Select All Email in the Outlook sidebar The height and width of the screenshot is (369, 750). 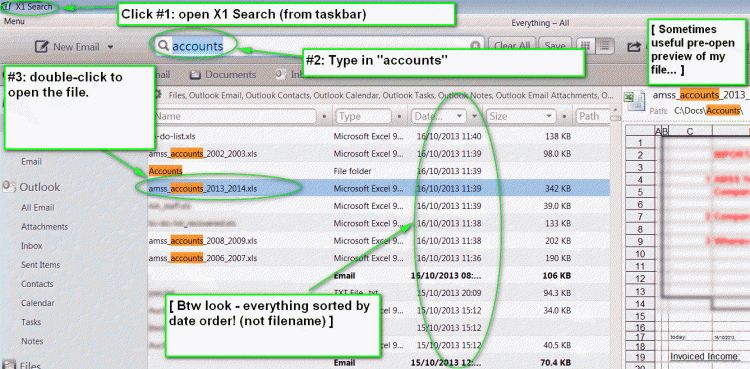coord(37,208)
